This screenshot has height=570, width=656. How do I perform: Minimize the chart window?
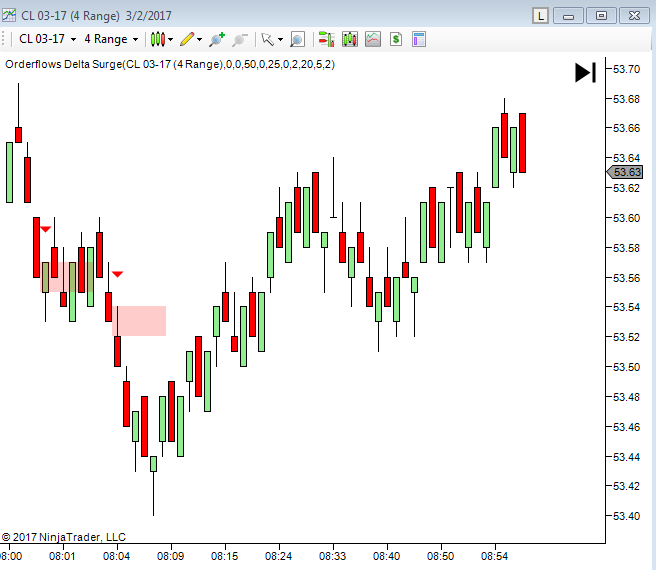(x=568, y=16)
